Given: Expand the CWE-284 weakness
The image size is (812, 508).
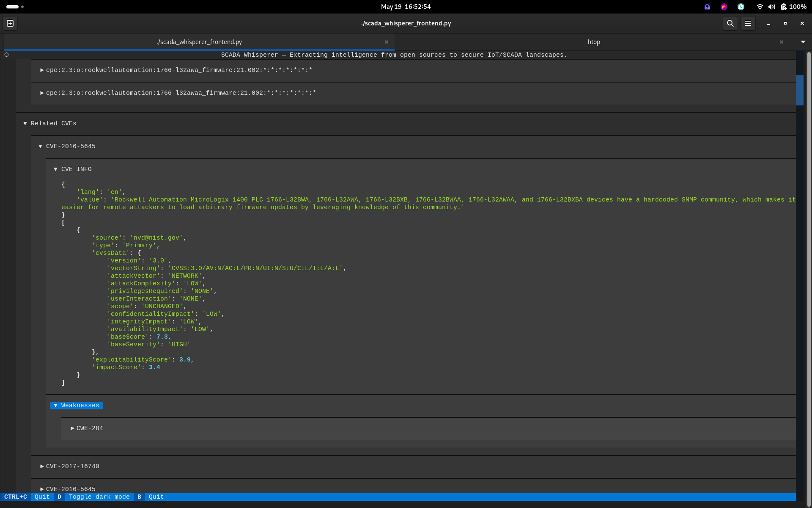Looking at the screenshot, I should 87,428.
